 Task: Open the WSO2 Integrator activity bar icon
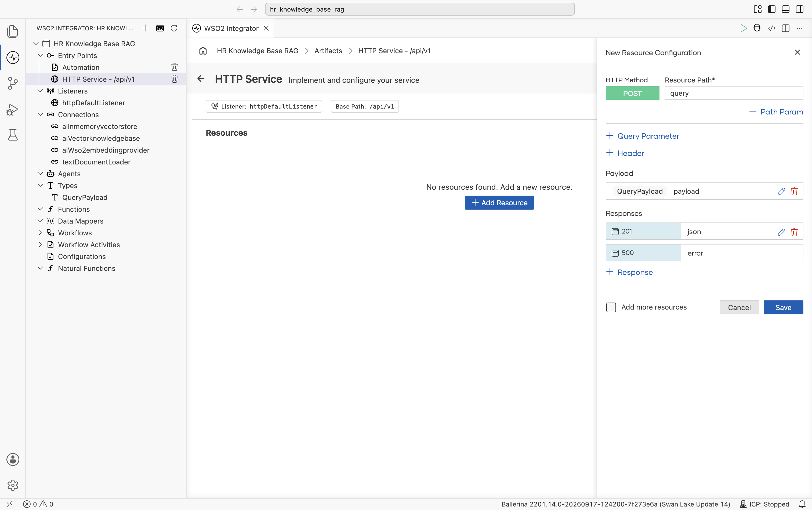(13, 57)
